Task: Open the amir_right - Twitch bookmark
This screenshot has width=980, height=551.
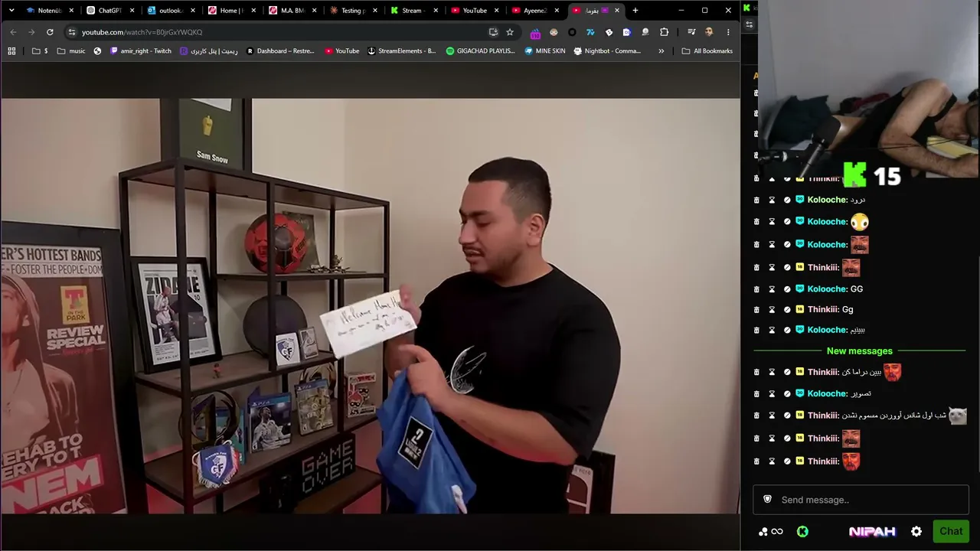Action: coord(141,51)
